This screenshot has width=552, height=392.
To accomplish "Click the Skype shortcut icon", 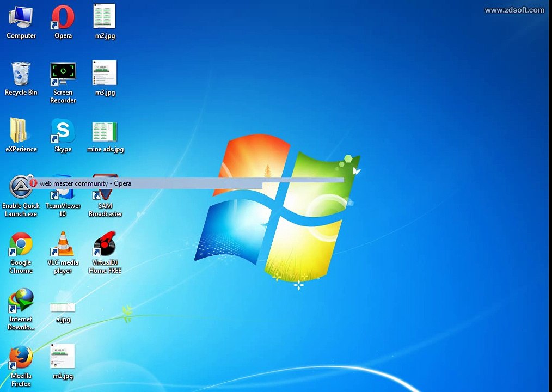I will (x=63, y=135).
